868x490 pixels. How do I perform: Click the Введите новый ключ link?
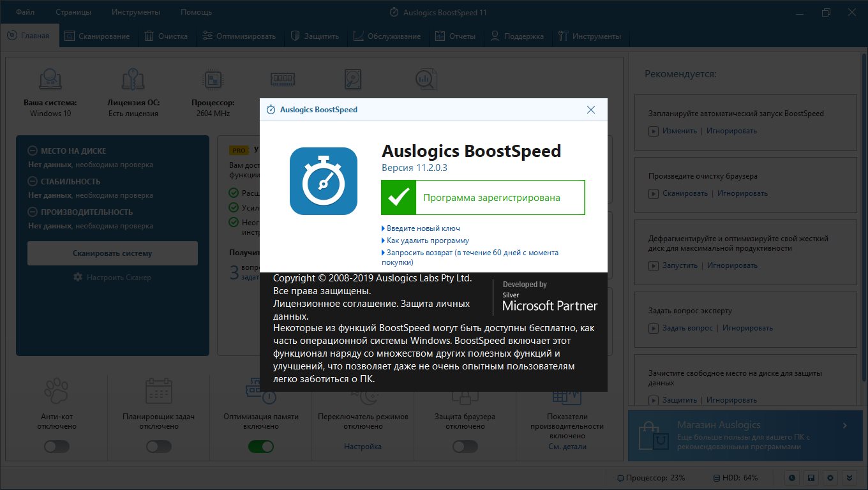(423, 228)
